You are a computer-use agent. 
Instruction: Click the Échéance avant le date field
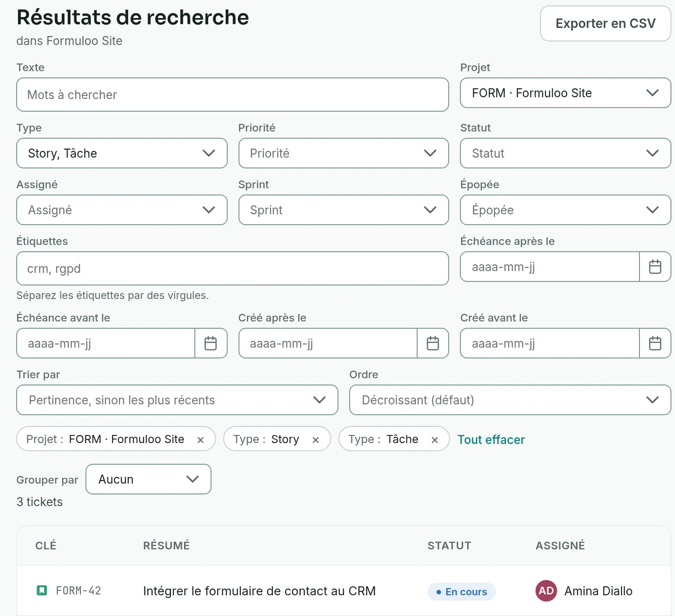106,343
